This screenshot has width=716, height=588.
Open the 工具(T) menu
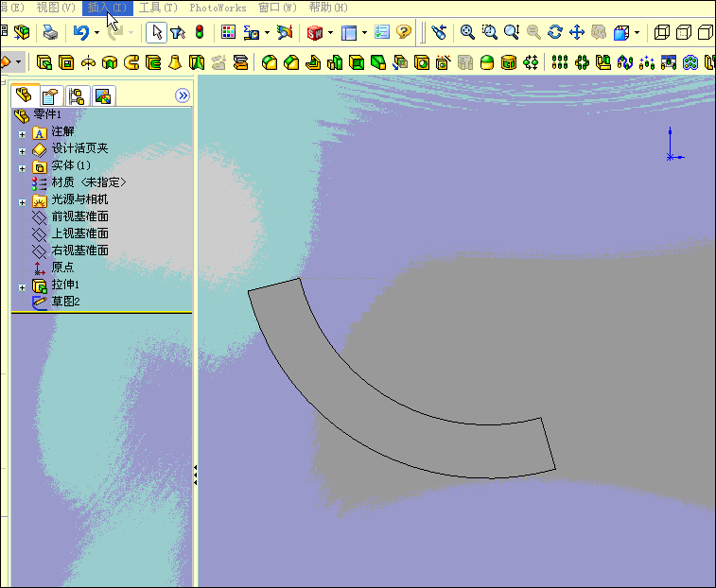click(x=158, y=8)
